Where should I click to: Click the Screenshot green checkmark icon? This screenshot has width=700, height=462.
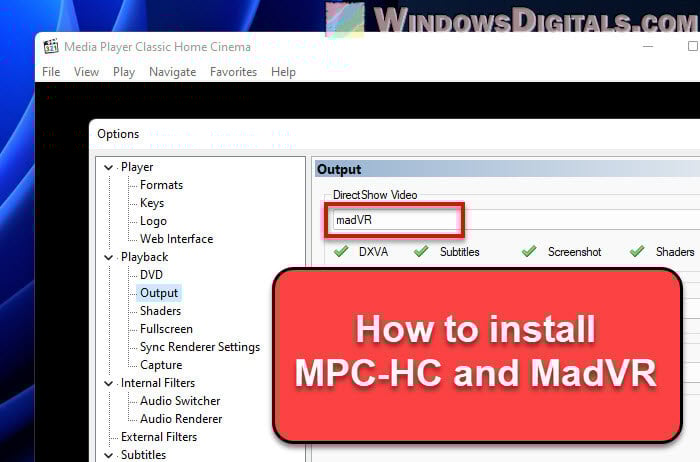[529, 251]
